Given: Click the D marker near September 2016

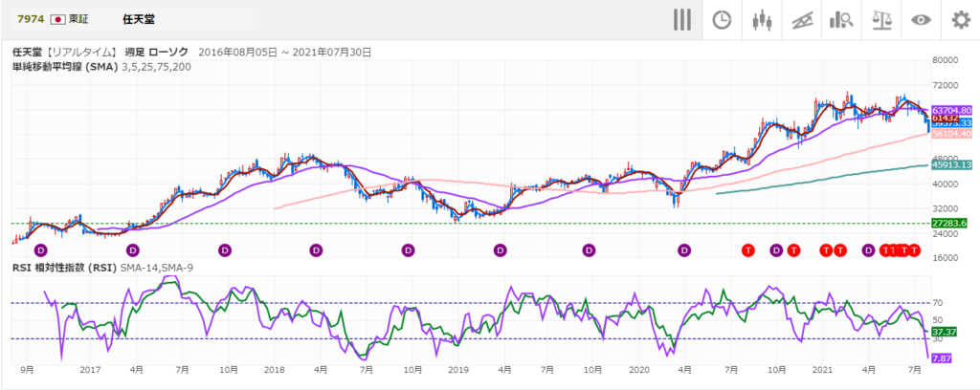Looking at the screenshot, I should 41,250.
